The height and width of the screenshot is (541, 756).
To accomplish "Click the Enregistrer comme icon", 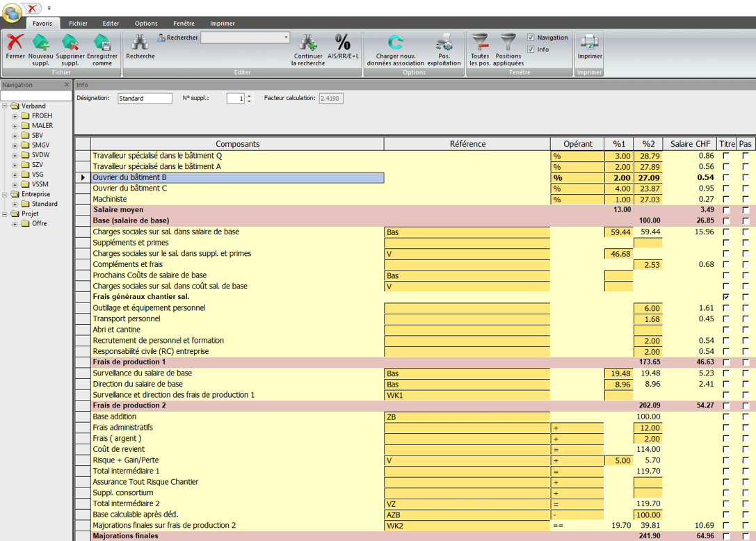I will 102,42.
